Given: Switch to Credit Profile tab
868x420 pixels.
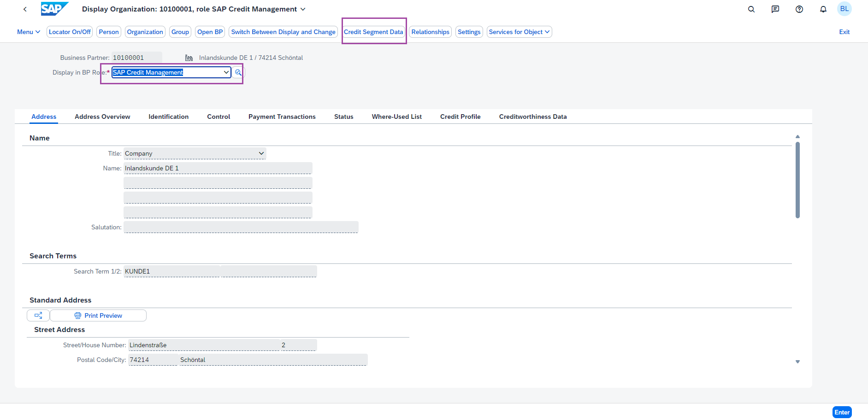Looking at the screenshot, I should pos(461,117).
